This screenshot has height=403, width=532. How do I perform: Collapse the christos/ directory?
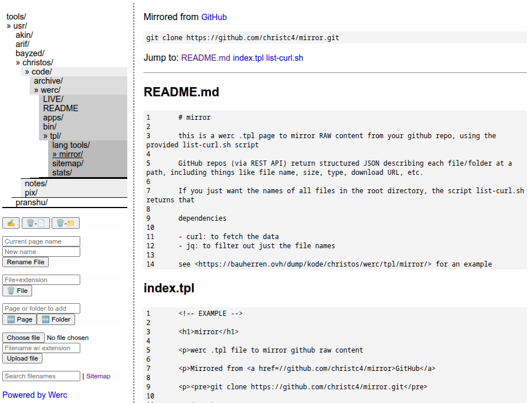click(37, 62)
